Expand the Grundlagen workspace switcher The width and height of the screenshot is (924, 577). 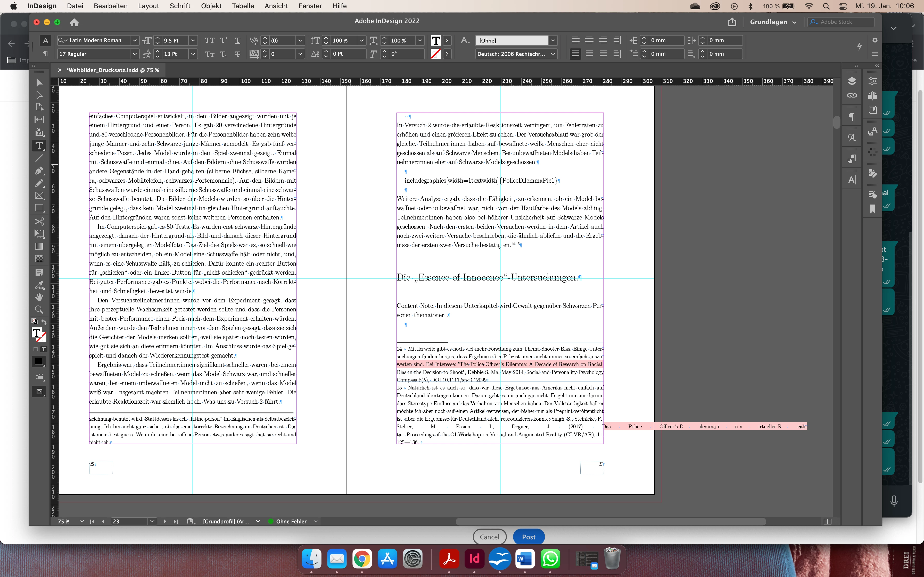[773, 22]
